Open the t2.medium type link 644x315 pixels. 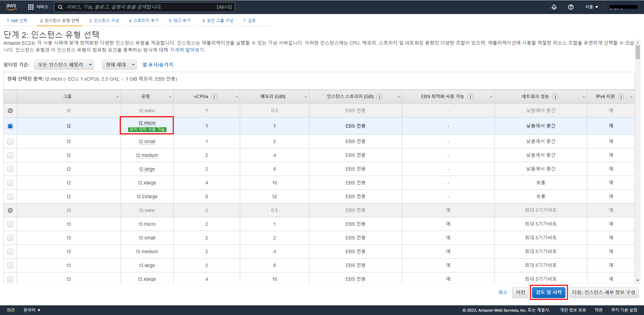point(147,155)
